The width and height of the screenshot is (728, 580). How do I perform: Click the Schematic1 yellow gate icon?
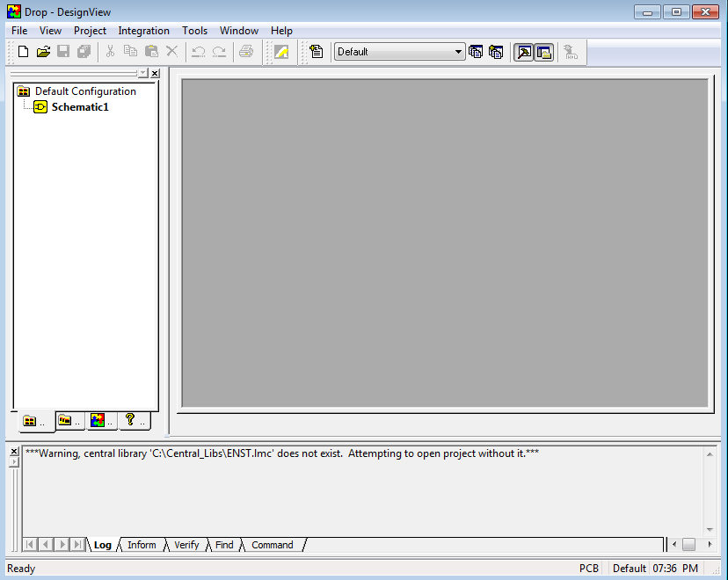tap(40, 107)
